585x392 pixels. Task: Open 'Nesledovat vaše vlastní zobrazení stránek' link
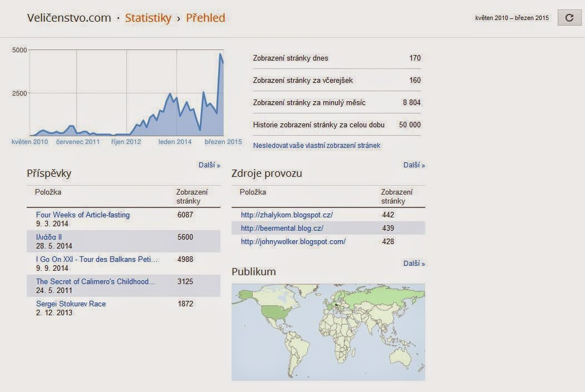316,146
